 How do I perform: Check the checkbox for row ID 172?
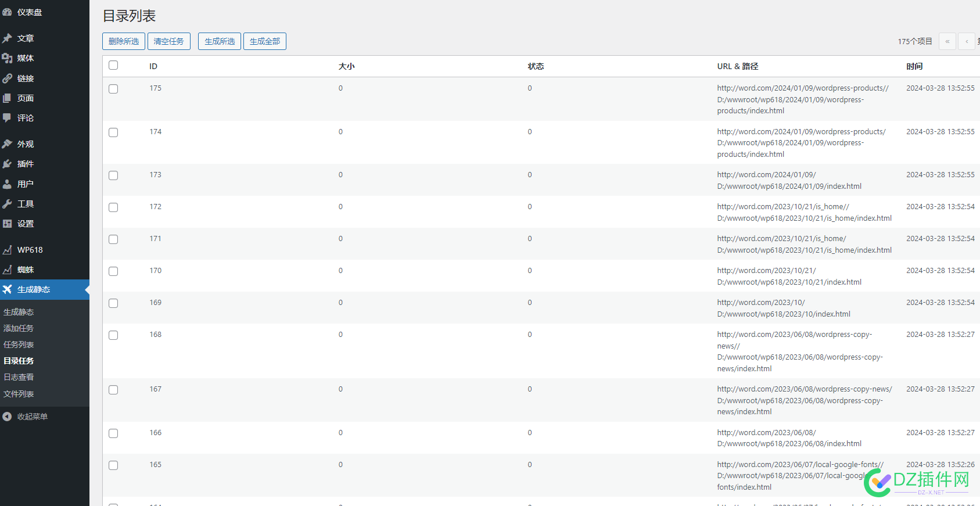coord(113,207)
